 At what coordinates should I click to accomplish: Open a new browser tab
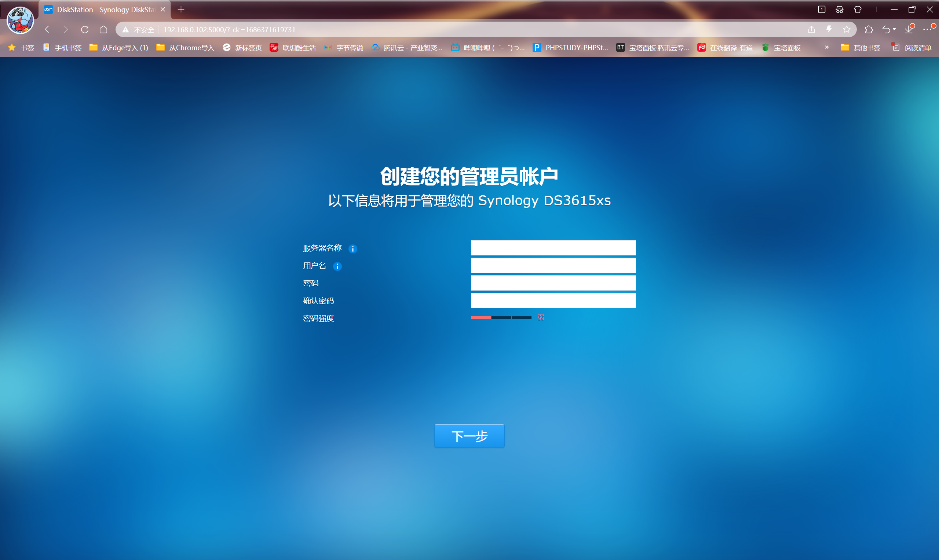tap(181, 10)
